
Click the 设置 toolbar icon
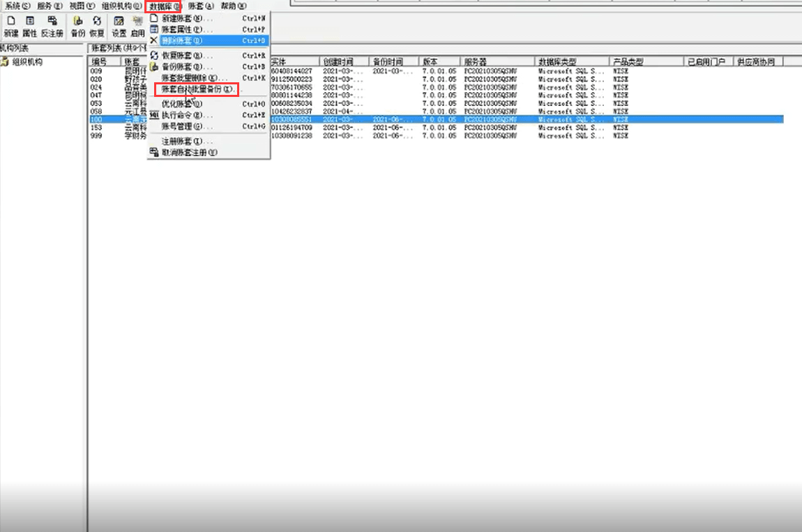point(119,26)
